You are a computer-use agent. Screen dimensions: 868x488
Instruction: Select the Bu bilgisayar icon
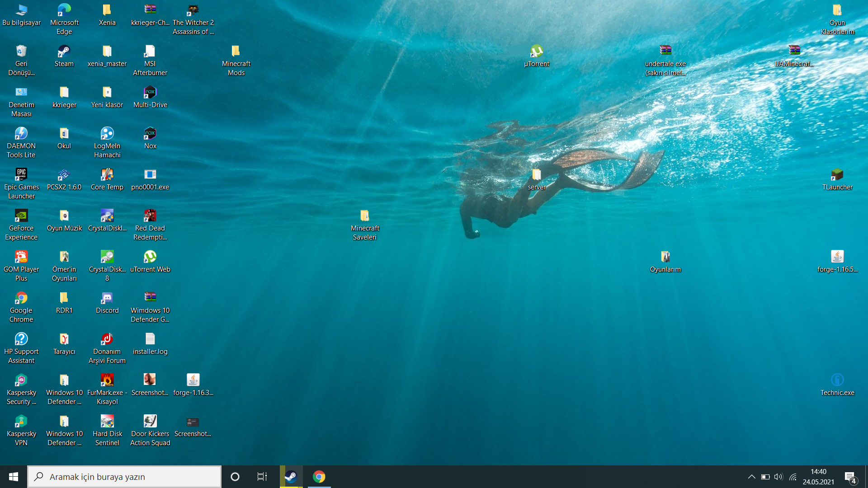pyautogui.click(x=21, y=15)
